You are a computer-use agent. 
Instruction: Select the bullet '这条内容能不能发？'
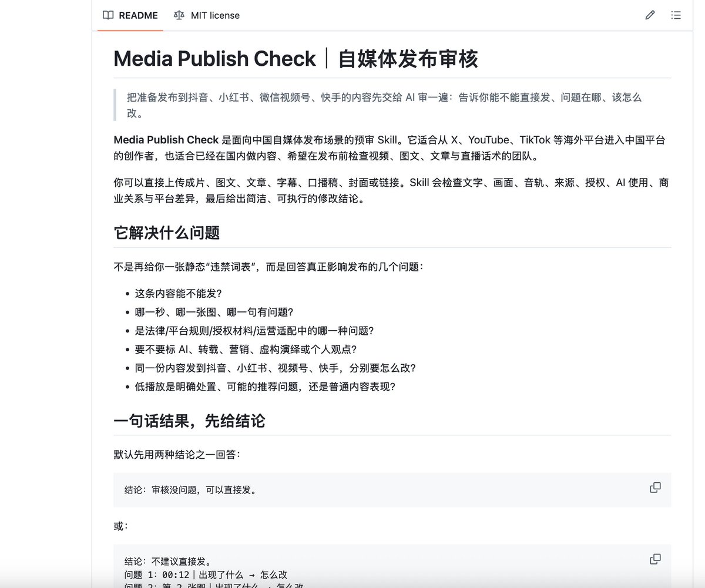179,293
